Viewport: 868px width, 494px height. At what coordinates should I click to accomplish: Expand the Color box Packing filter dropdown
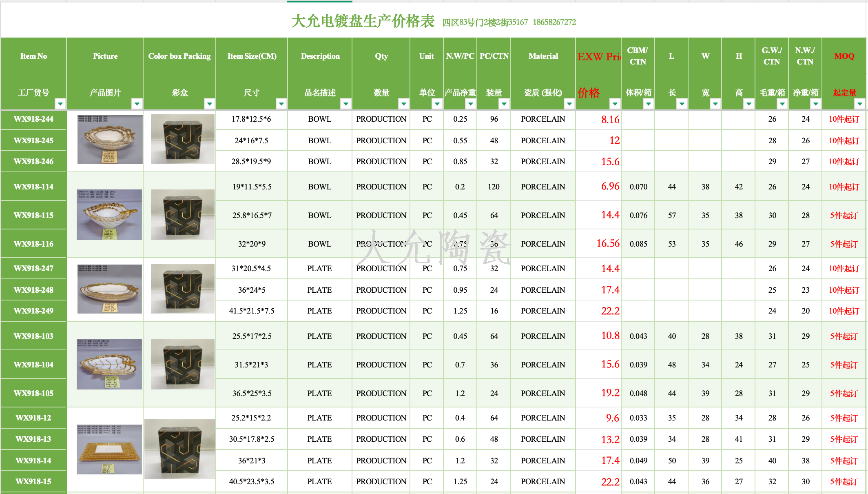pos(210,104)
